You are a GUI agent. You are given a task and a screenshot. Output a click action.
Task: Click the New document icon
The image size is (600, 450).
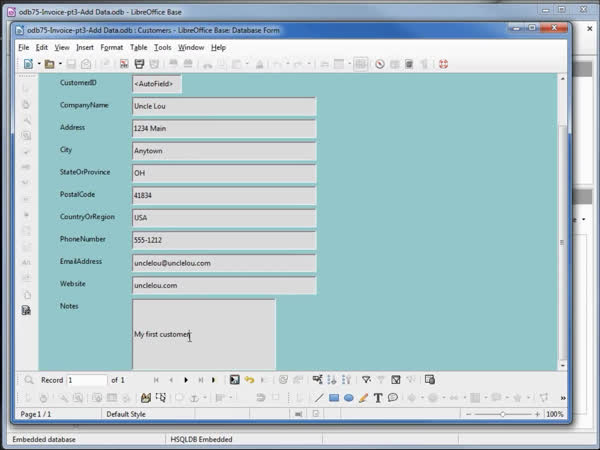pyautogui.click(x=28, y=64)
